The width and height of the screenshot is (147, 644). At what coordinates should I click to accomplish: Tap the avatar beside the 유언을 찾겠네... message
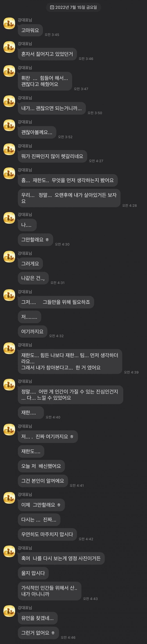click(9, 611)
